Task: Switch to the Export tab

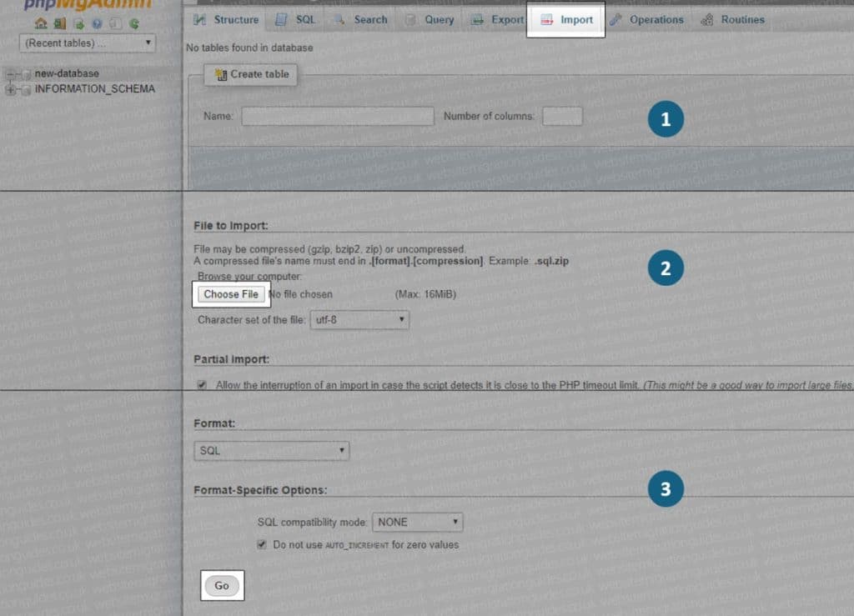Action: coord(497,20)
